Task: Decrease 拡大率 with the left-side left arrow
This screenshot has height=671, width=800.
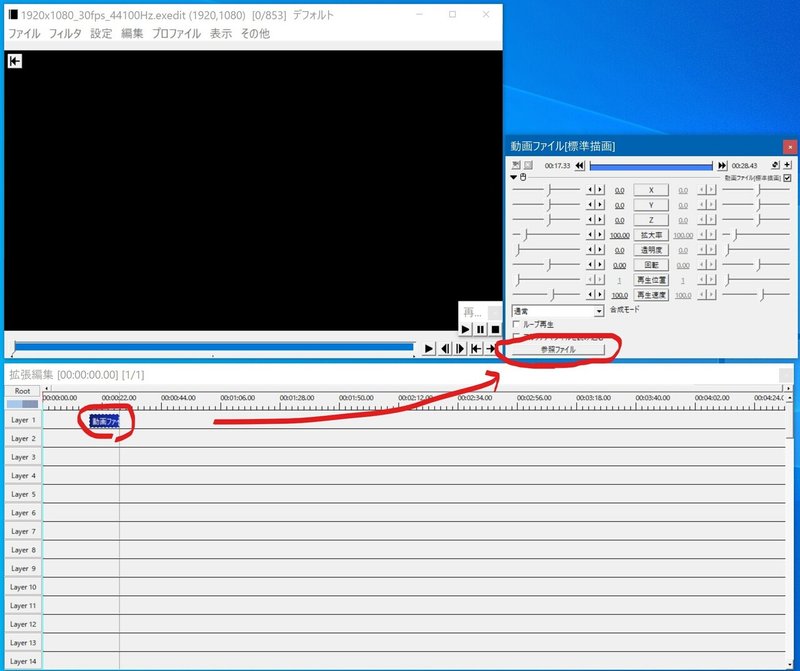Action: [590, 235]
